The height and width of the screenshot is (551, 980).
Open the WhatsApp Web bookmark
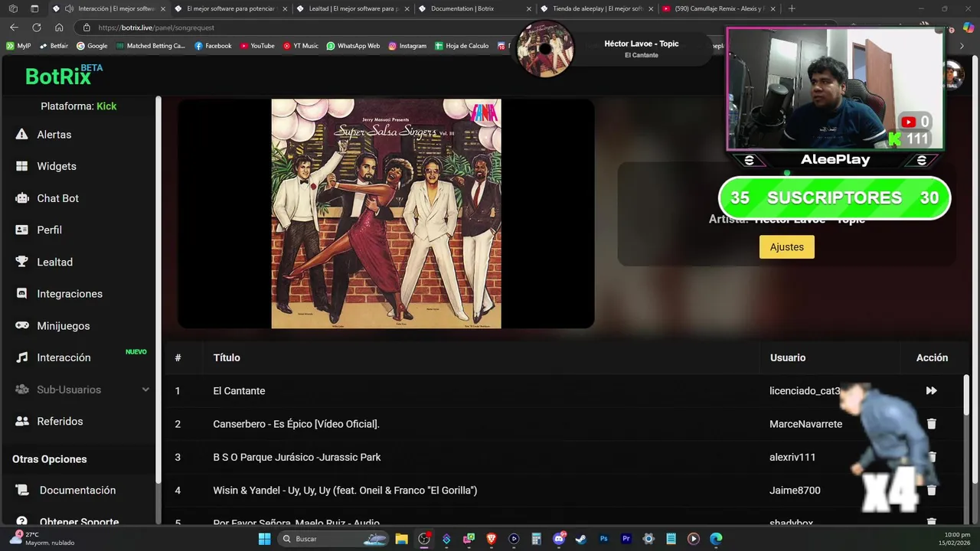coord(353,46)
